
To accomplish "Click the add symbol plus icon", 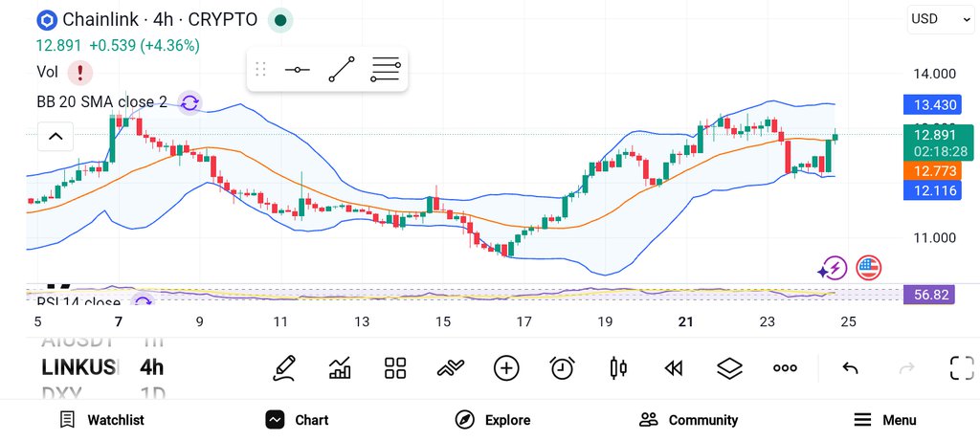I will (x=506, y=368).
